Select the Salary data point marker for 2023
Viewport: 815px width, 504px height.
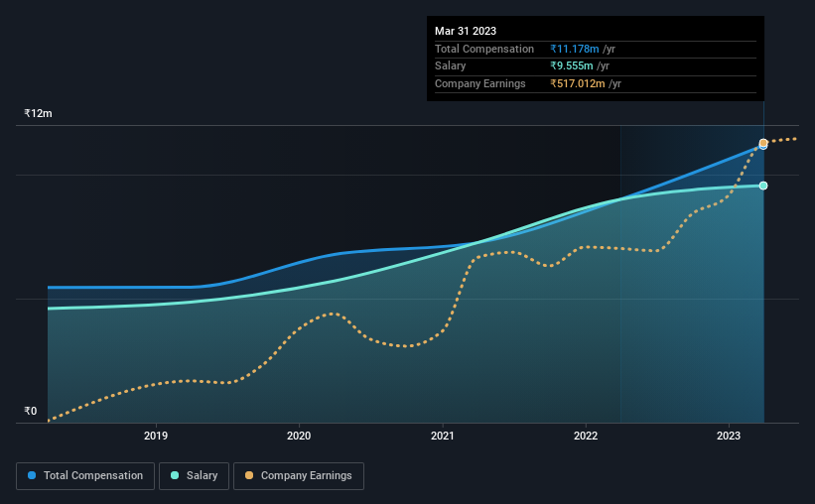tap(763, 186)
